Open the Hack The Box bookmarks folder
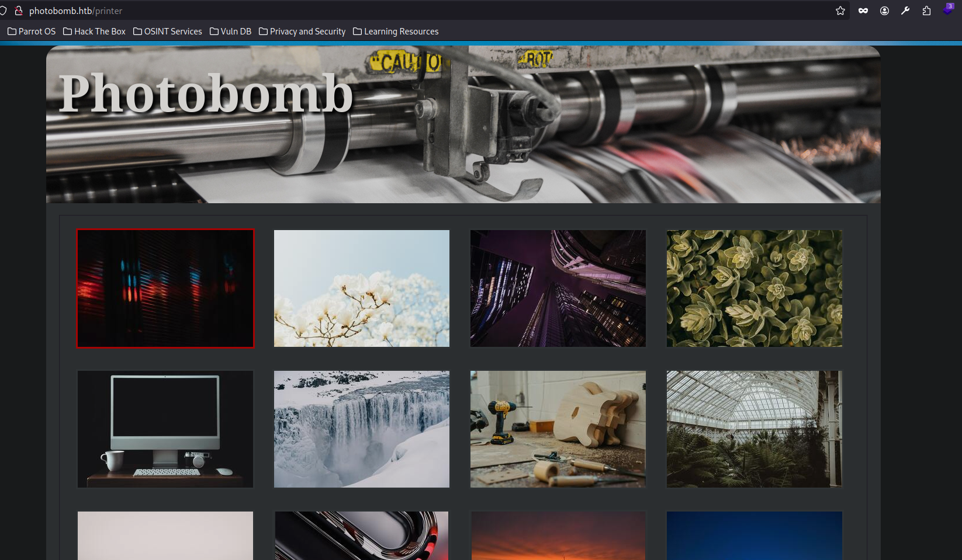962x560 pixels. (94, 32)
